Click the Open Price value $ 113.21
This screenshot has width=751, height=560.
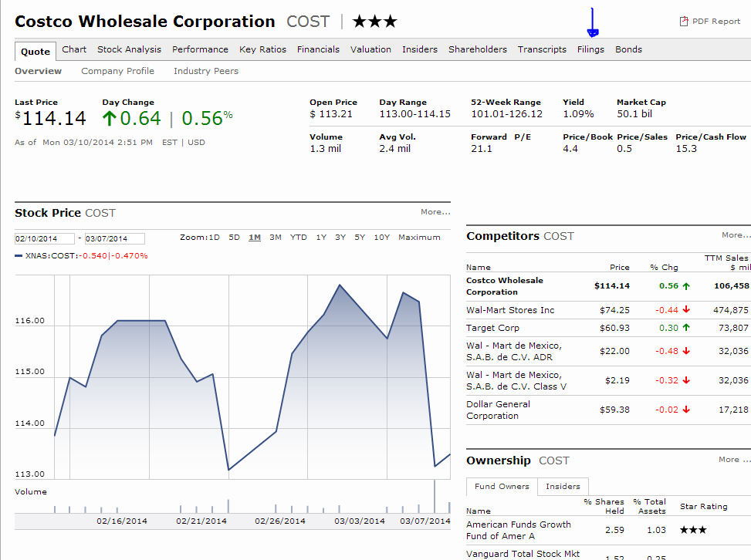click(331, 114)
